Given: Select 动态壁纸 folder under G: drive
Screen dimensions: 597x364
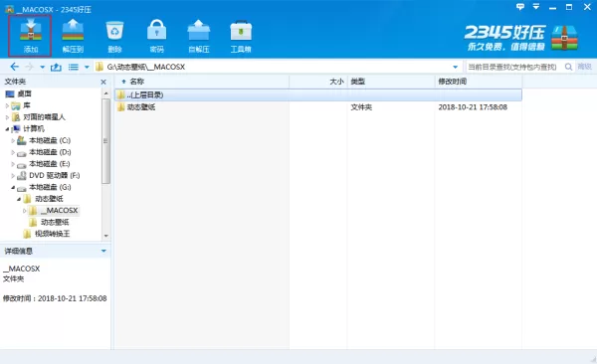Looking at the screenshot, I should (49, 199).
